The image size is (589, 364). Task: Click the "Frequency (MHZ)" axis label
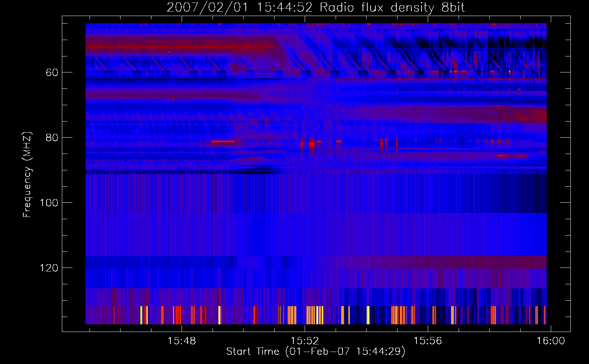click(x=27, y=174)
